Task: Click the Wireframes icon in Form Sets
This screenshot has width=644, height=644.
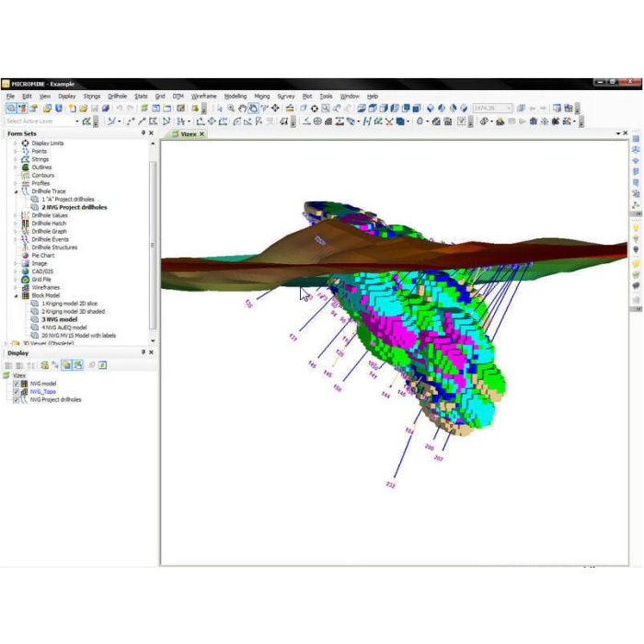Action: tap(25, 287)
